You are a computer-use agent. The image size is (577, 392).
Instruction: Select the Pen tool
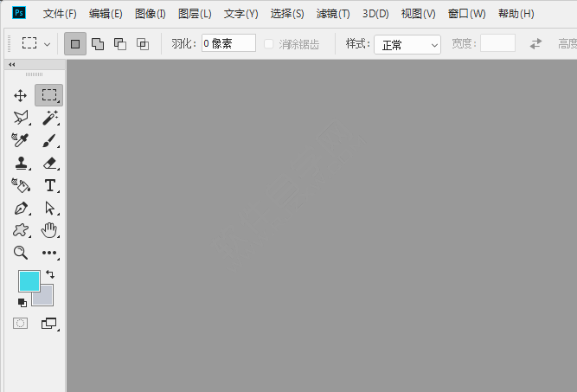click(x=21, y=208)
